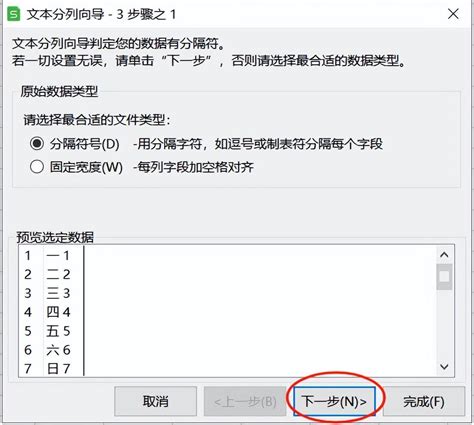Click the 分隔符号(D) label text
Viewport: 474px width, 425px height.
[x=85, y=144]
